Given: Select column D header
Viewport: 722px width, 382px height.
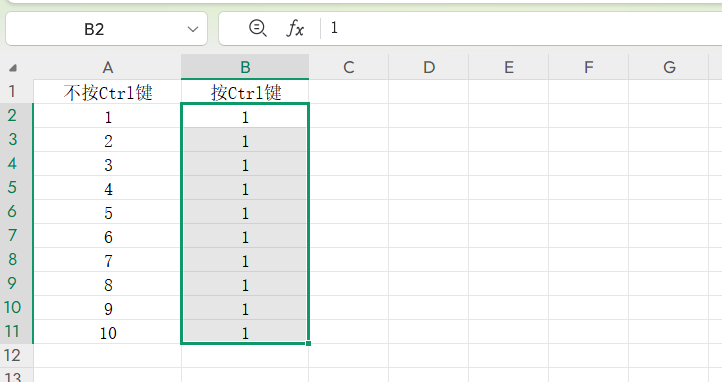Looking at the screenshot, I should pyautogui.click(x=429, y=67).
